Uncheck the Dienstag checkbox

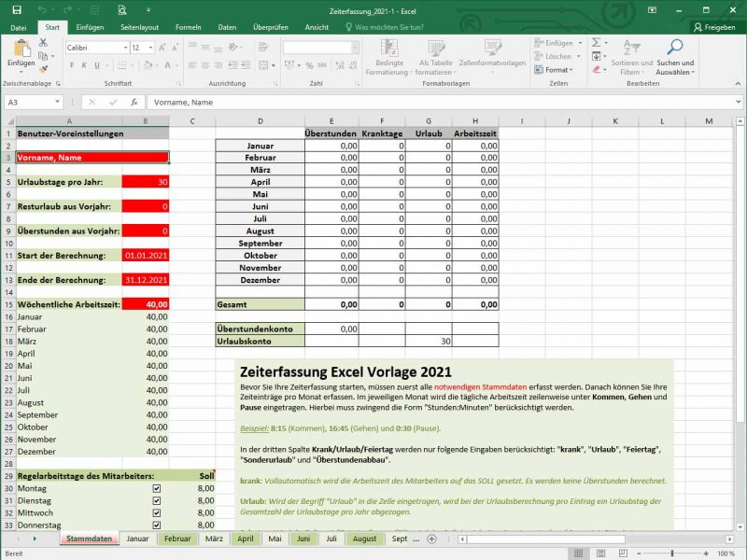tap(157, 501)
